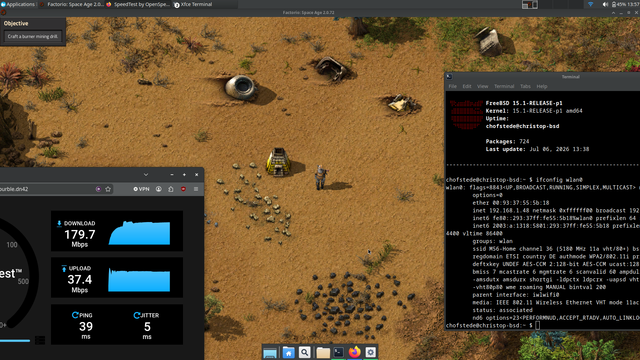The image size is (640, 360).
Task: Roll up the Factorio window with arrow button
Action: coord(613,13)
